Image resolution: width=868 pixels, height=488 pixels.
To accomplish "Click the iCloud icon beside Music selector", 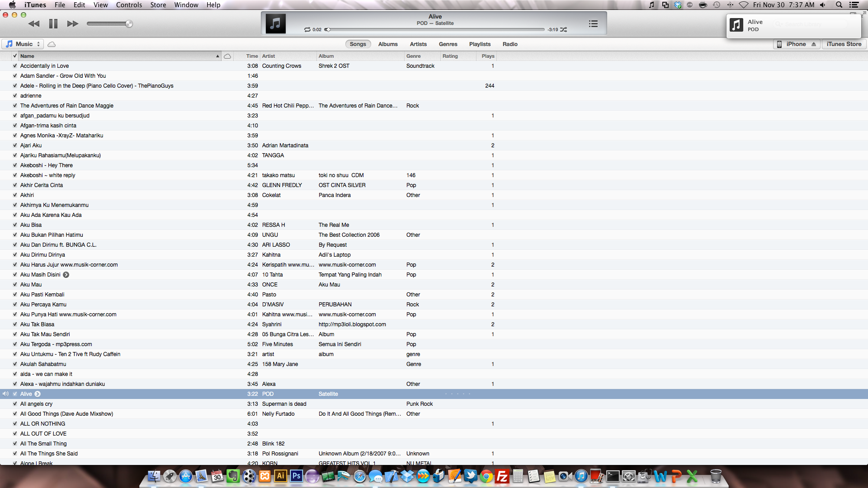I will point(52,44).
